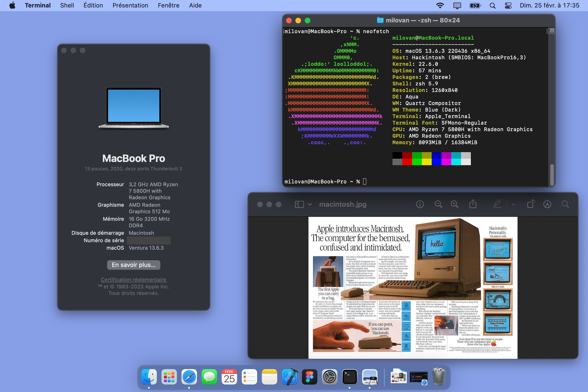The height and width of the screenshot is (392, 588).
Task: Click the Wi-Fi status icon
Action: click(440, 6)
